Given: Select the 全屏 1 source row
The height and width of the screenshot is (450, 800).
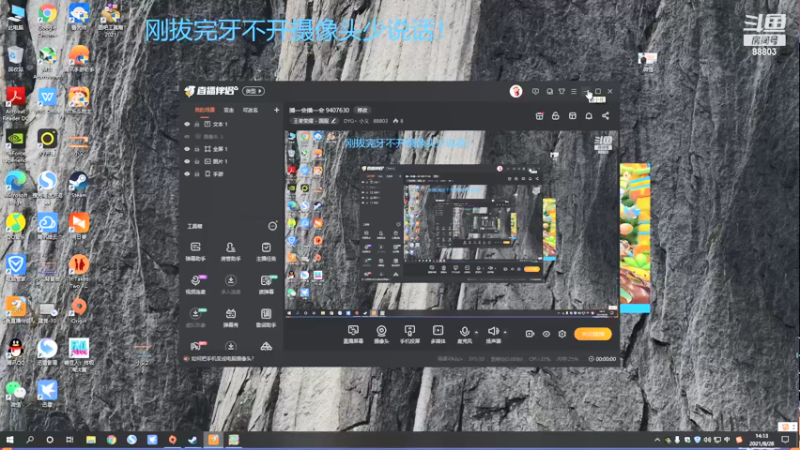Looking at the screenshot, I should 231,149.
